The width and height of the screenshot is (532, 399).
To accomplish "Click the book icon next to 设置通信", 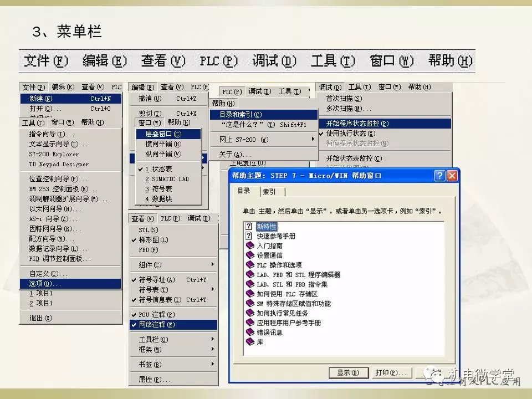I will pyautogui.click(x=249, y=255).
